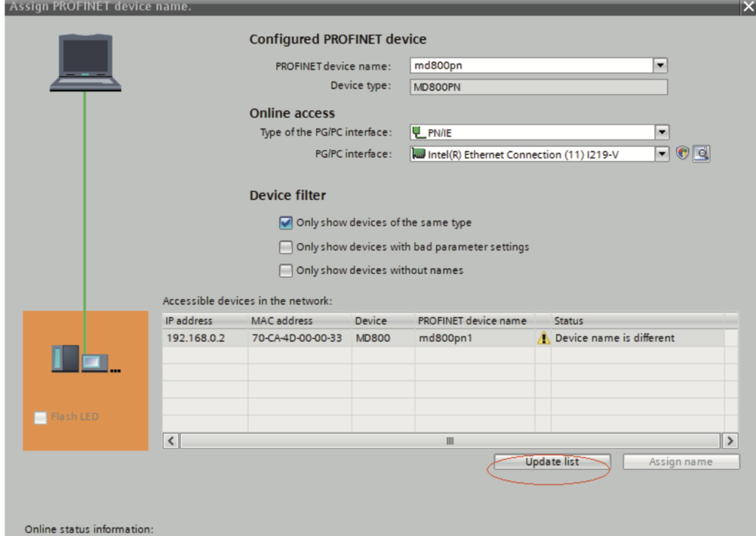Image resolution: width=756 pixels, height=536 pixels.
Task: Open the PROFINET device name dropdown
Action: point(661,66)
